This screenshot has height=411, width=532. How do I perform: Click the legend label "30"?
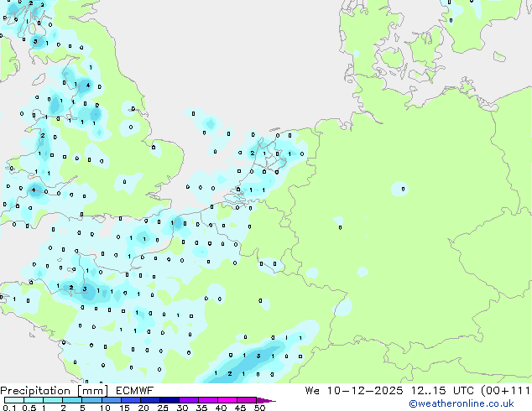[x=182, y=408]
